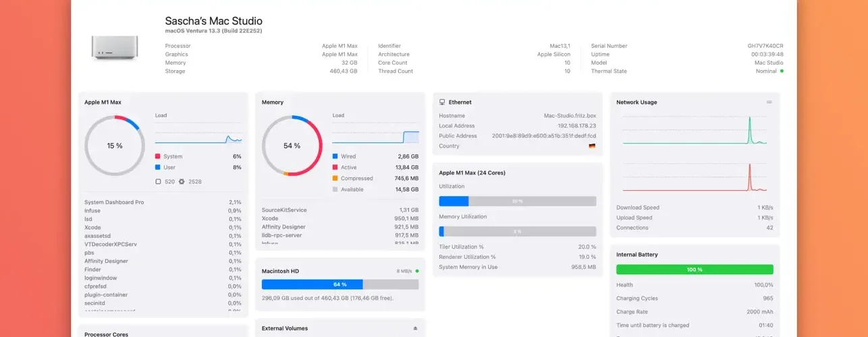Click the processes count square icon
The width and height of the screenshot is (868, 337).
(x=158, y=181)
